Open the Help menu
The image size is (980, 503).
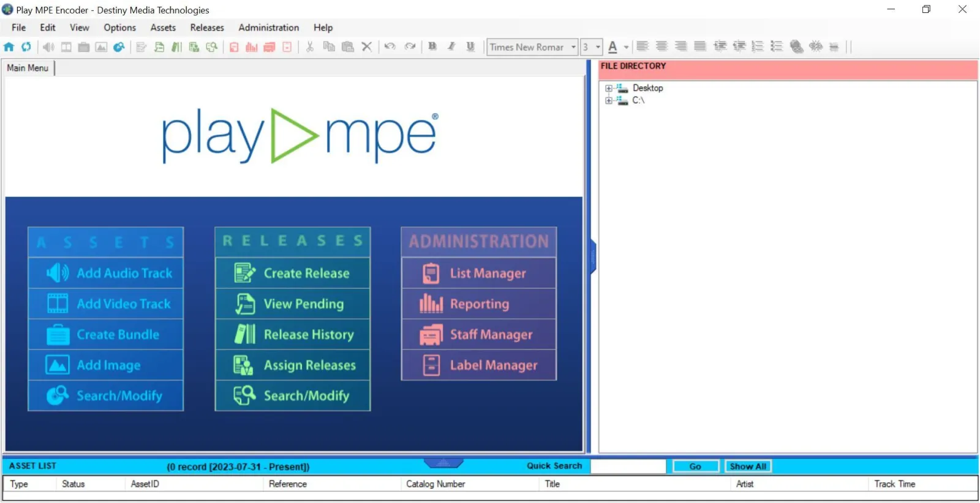323,28
